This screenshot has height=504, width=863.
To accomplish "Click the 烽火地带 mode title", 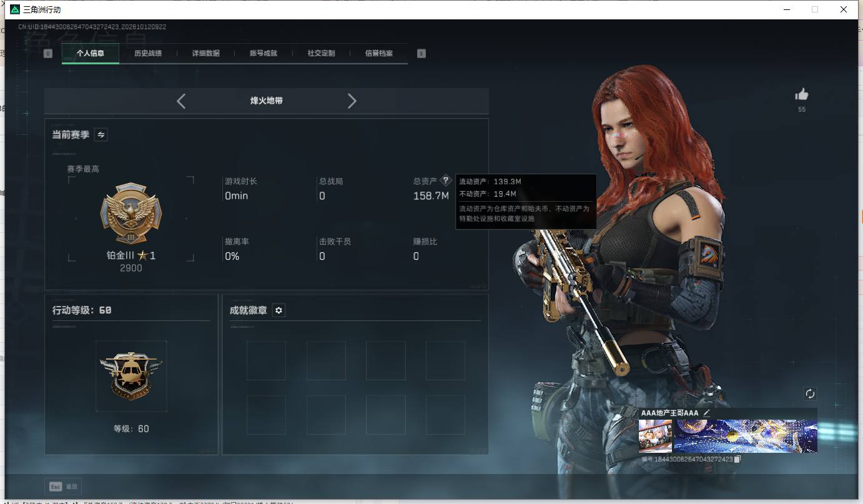I will tap(267, 101).
